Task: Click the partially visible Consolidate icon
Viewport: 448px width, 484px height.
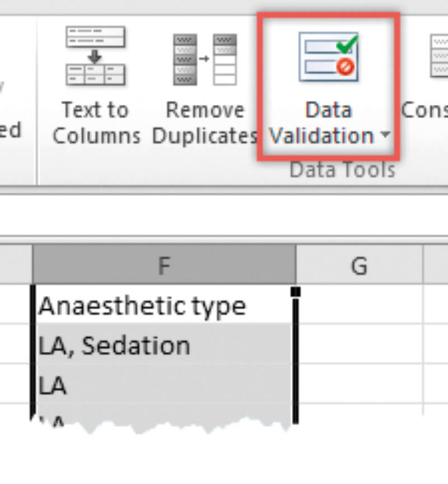Action: tap(439, 55)
